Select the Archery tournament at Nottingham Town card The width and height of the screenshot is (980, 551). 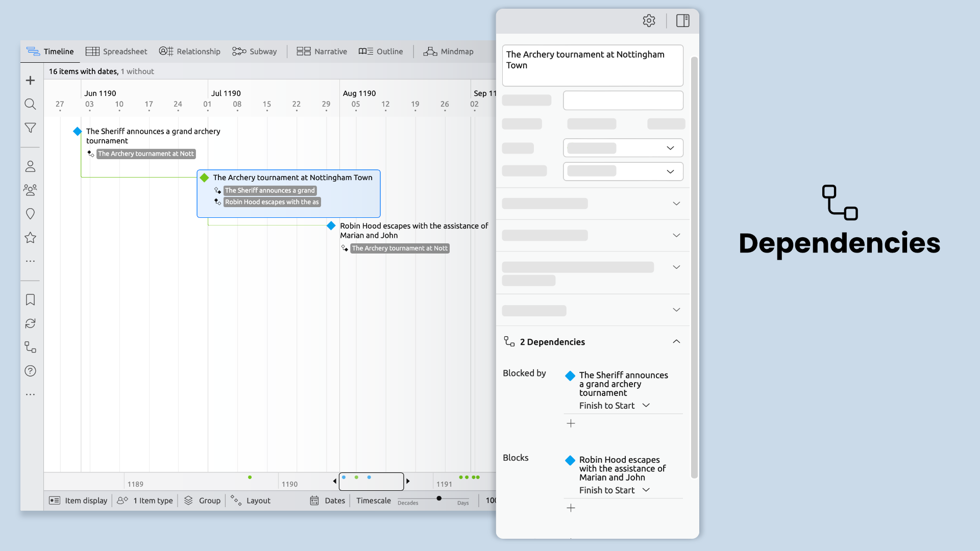(288, 194)
